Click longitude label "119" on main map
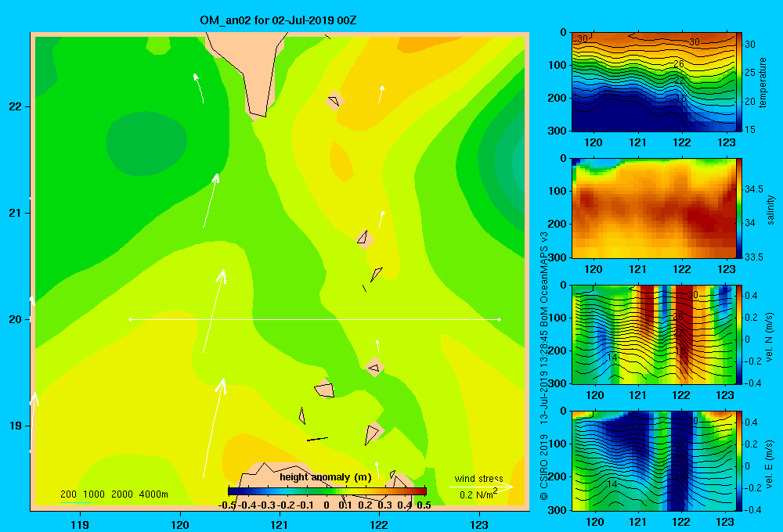This screenshot has height=532, width=783. 80,524
